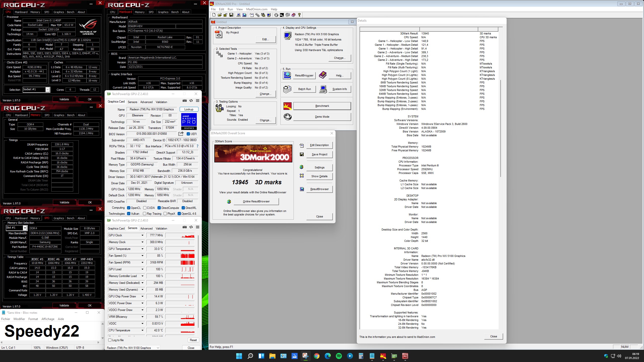Click the refresh icon in GPU-Z Graphics Card window

coord(191,101)
